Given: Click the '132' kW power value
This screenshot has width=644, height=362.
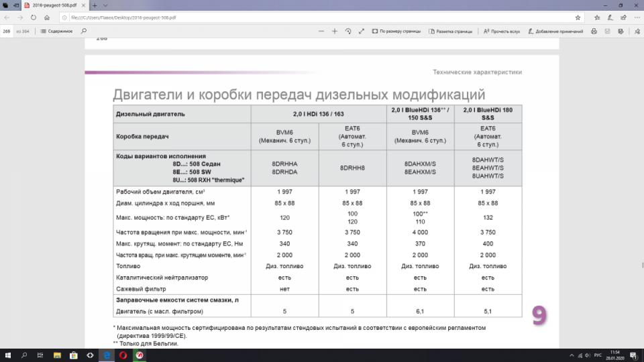Looking at the screenshot, I should tap(488, 217).
